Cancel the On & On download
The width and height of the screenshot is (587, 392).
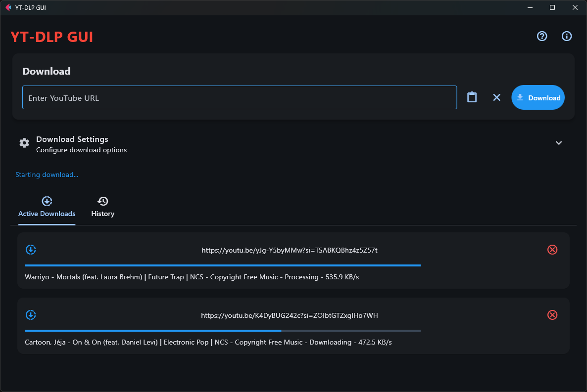point(552,315)
